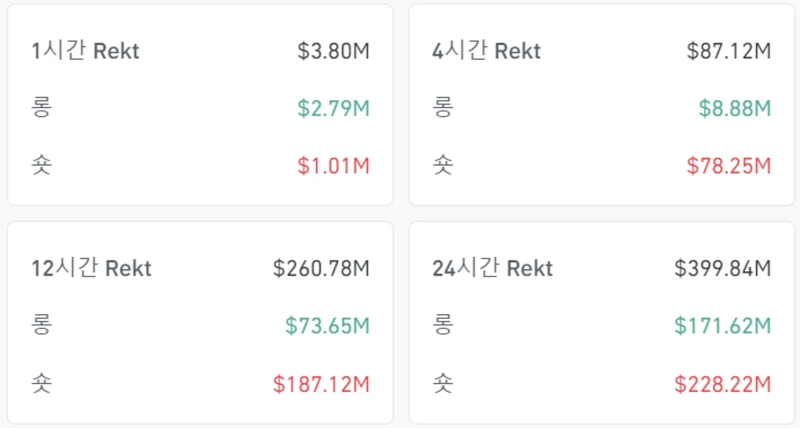Screen dimensions: 800x428
Task: Click the red $1.01M short value
Action: tap(333, 165)
